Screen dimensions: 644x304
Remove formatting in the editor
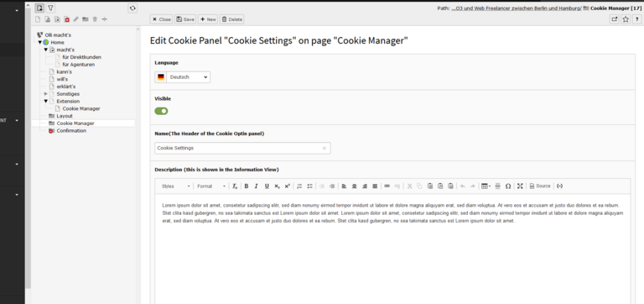[x=235, y=186]
